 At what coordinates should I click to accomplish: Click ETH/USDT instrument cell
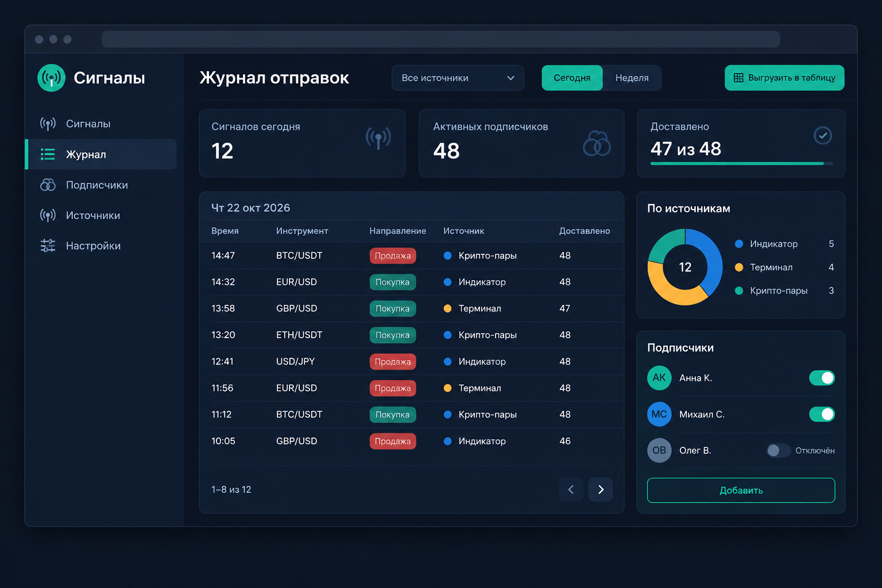299,335
